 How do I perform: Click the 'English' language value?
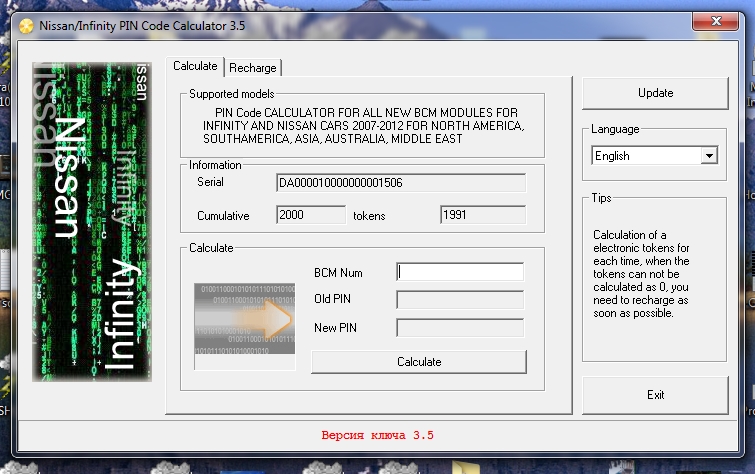(x=612, y=156)
